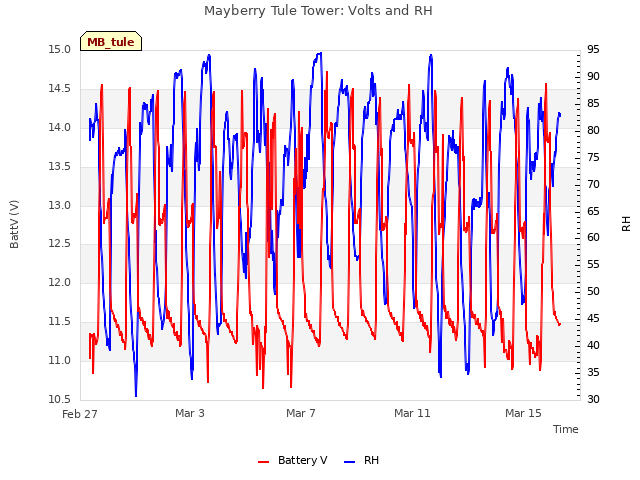The height and width of the screenshot is (480, 640).
Task: Select the MB_tule annotation label
Action: point(111,41)
